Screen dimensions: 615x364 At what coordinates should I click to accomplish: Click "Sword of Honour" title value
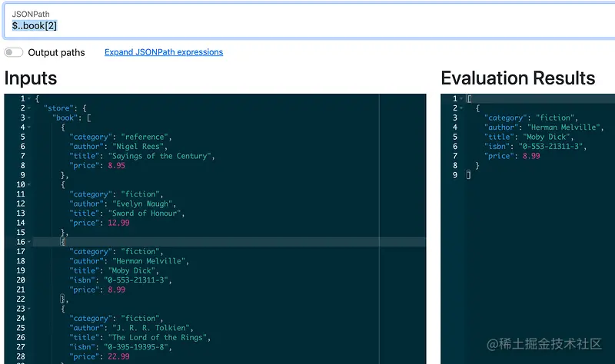coord(145,213)
